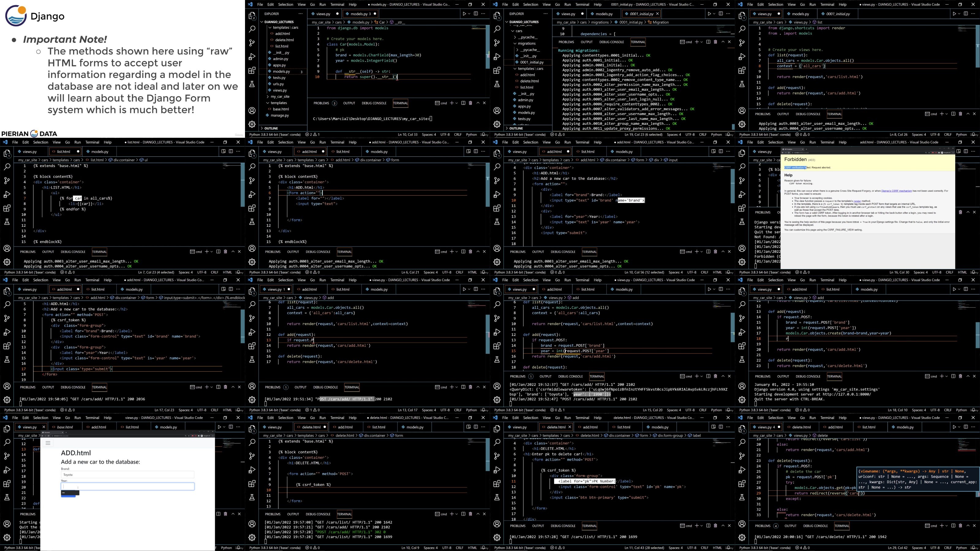
Task: Open Accounts icon in the models.py titled window
Action: pos(252,111)
